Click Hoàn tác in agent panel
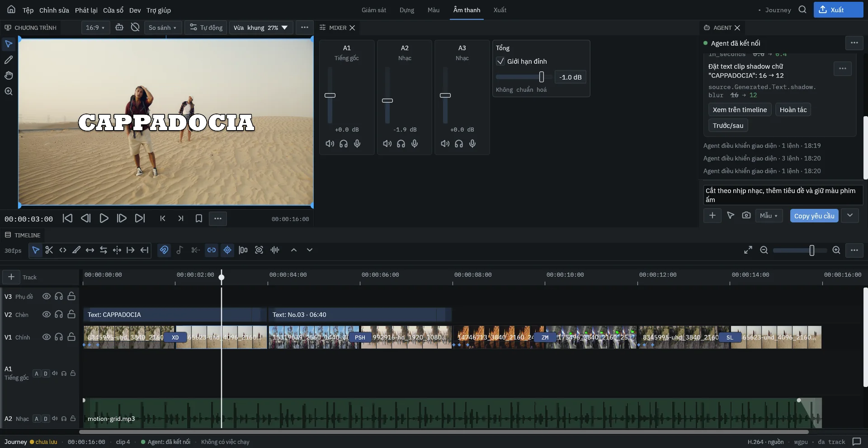The image size is (868, 448). point(793,110)
